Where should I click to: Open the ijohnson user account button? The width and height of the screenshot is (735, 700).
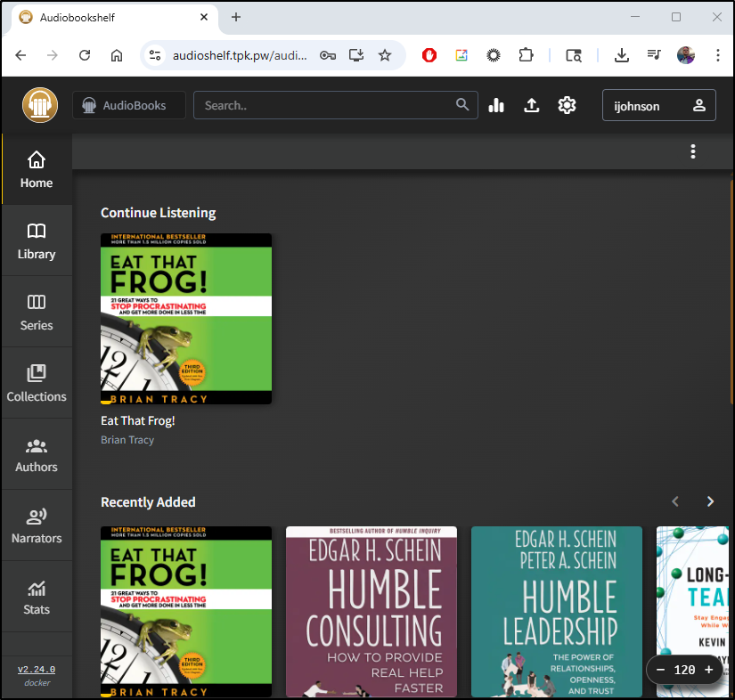pos(658,105)
